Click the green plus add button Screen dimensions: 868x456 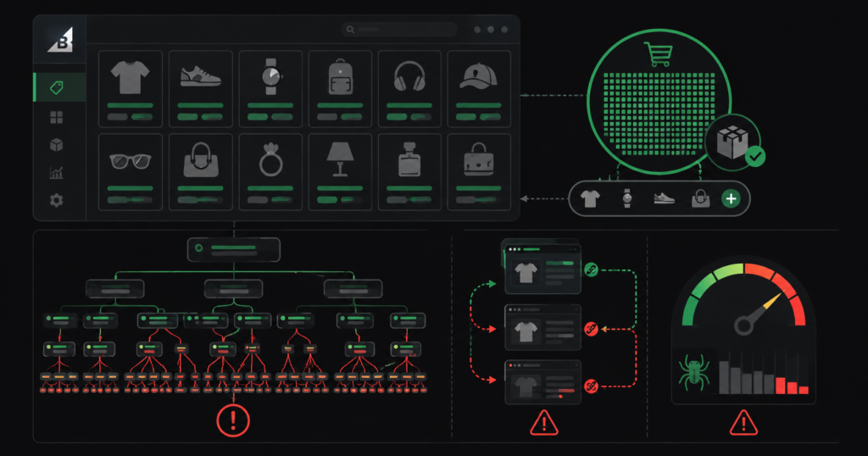[731, 198]
